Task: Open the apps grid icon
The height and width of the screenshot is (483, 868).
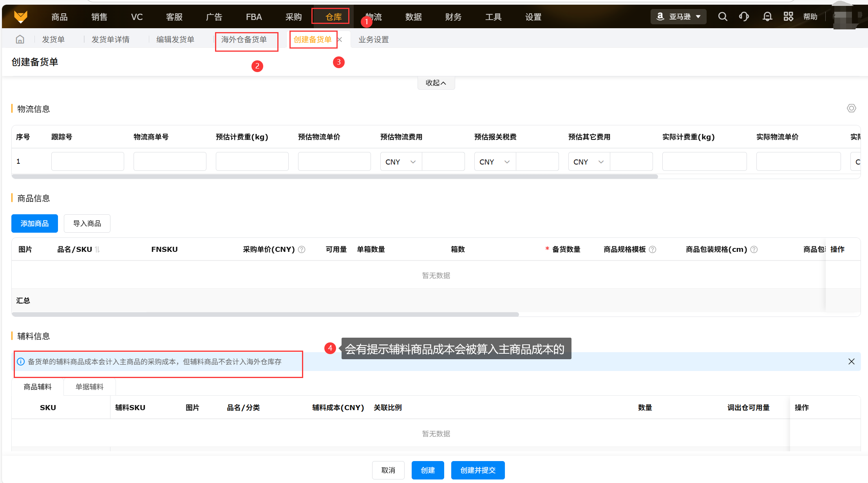Action: coord(788,16)
